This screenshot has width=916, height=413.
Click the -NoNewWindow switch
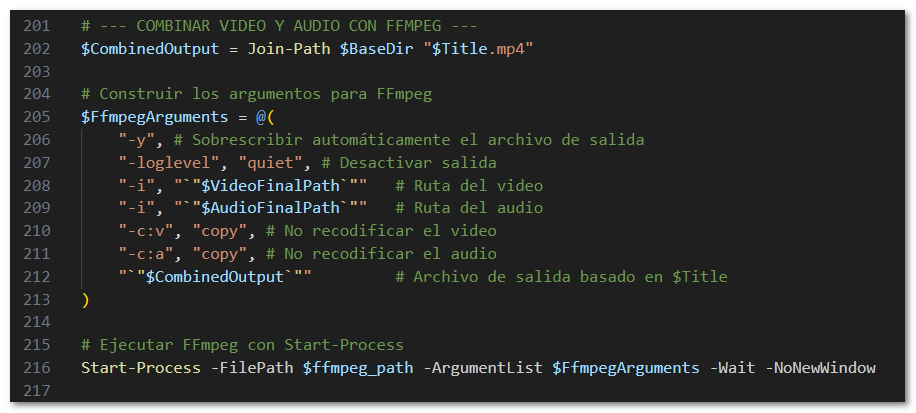pyautogui.click(x=820, y=368)
